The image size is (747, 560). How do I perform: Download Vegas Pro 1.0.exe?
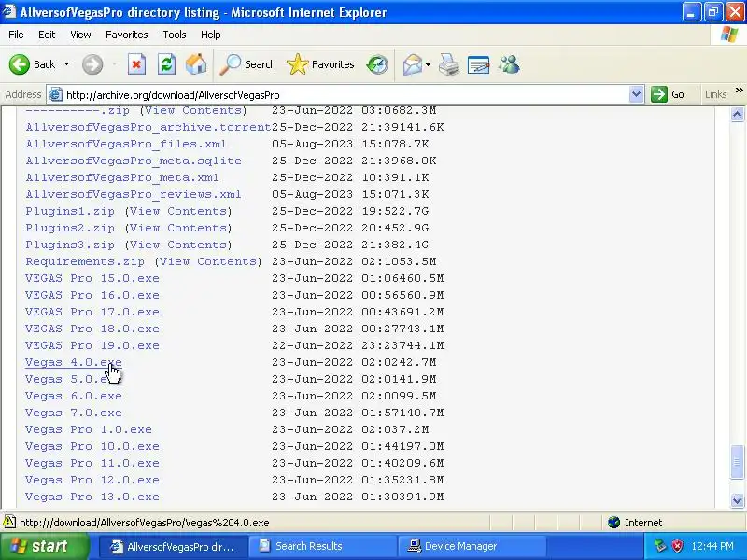pyautogui.click(x=89, y=429)
